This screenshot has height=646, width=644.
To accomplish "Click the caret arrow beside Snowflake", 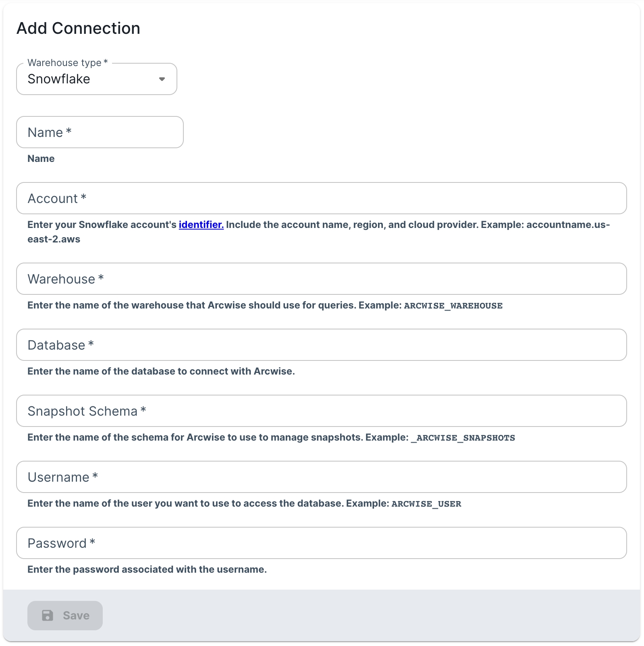I will 162,79.
